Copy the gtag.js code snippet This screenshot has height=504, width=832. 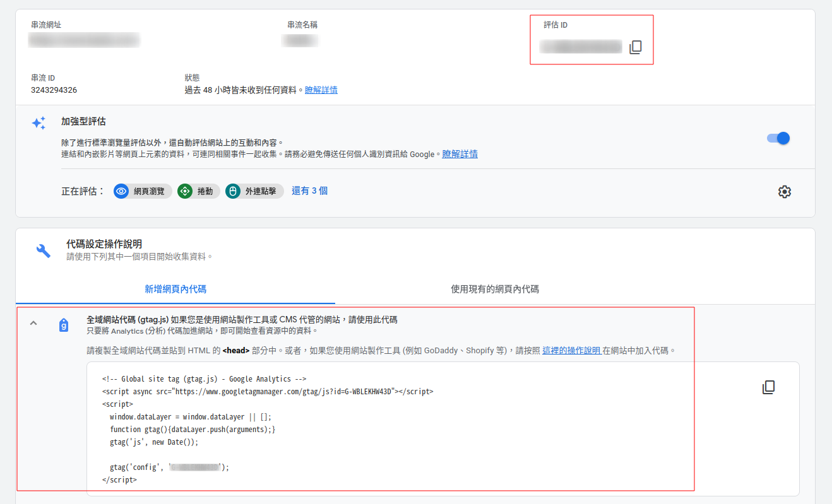point(768,387)
